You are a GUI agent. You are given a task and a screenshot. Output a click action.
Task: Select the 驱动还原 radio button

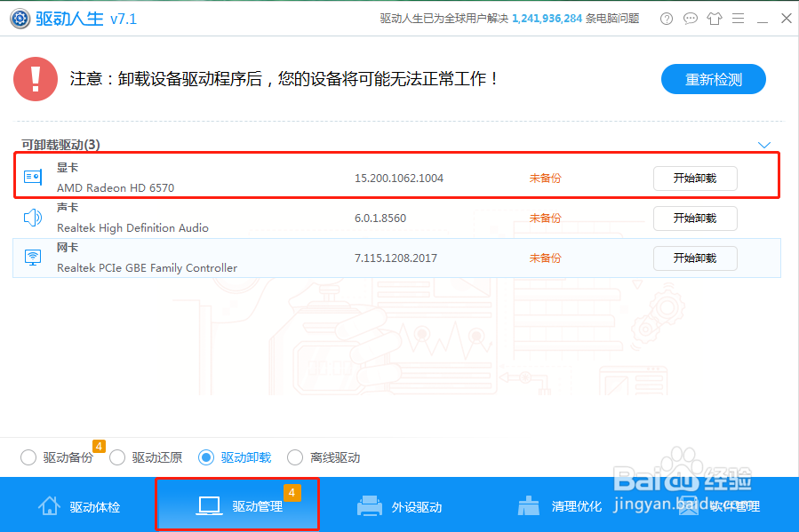pyautogui.click(x=117, y=457)
